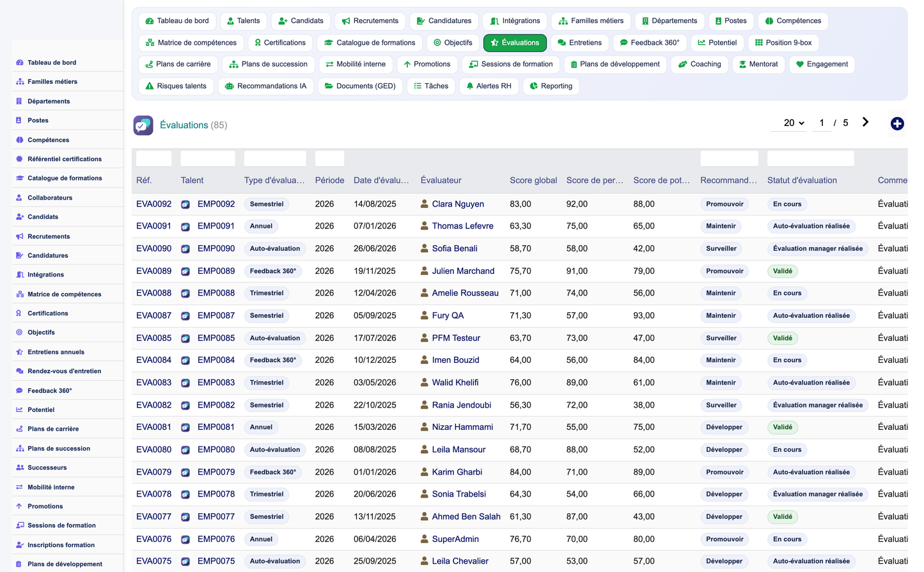
Task: Click Collaborateurs sidebar icon
Action: [x=19, y=198]
